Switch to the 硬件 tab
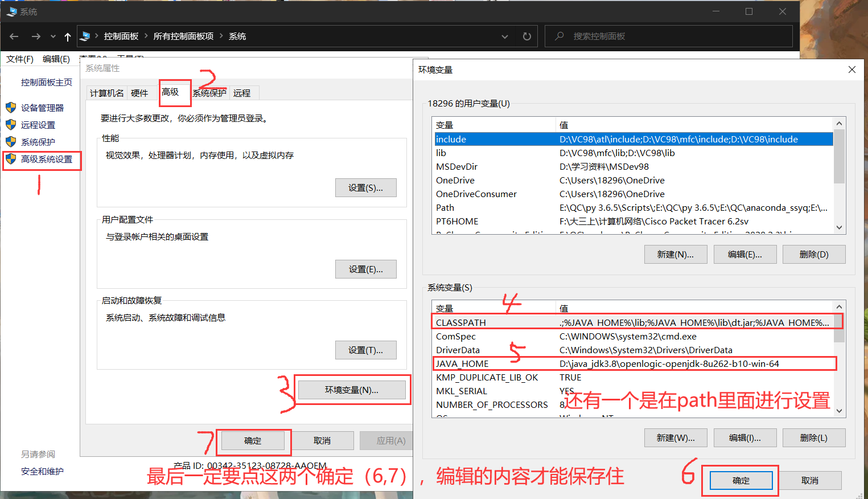868x499 pixels. pyautogui.click(x=139, y=93)
